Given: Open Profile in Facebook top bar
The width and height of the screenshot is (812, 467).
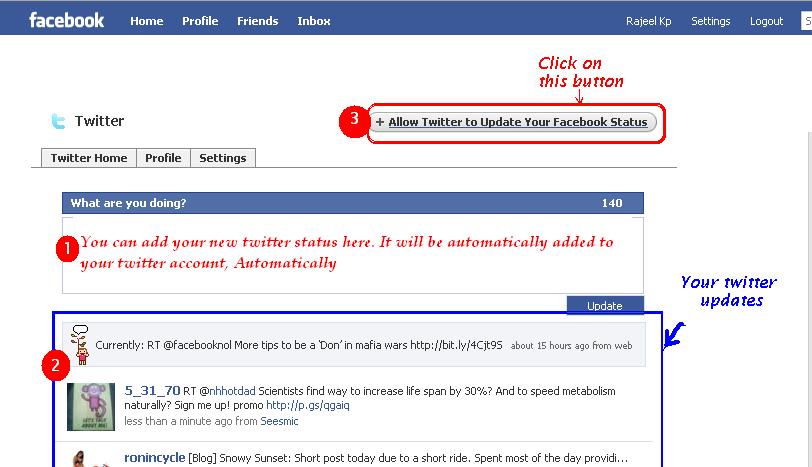Looking at the screenshot, I should (200, 21).
